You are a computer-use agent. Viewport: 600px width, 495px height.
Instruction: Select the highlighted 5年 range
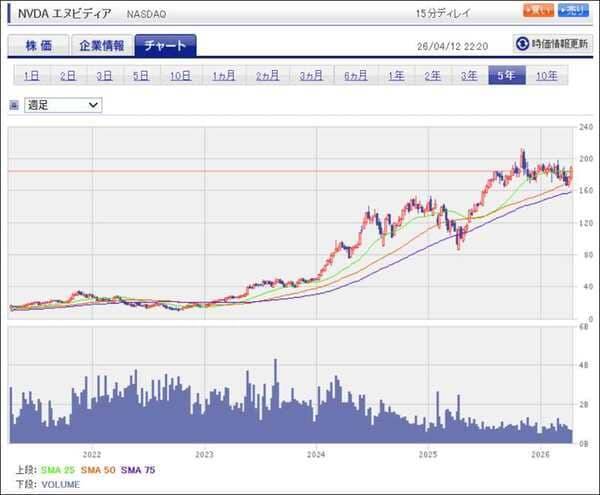506,76
